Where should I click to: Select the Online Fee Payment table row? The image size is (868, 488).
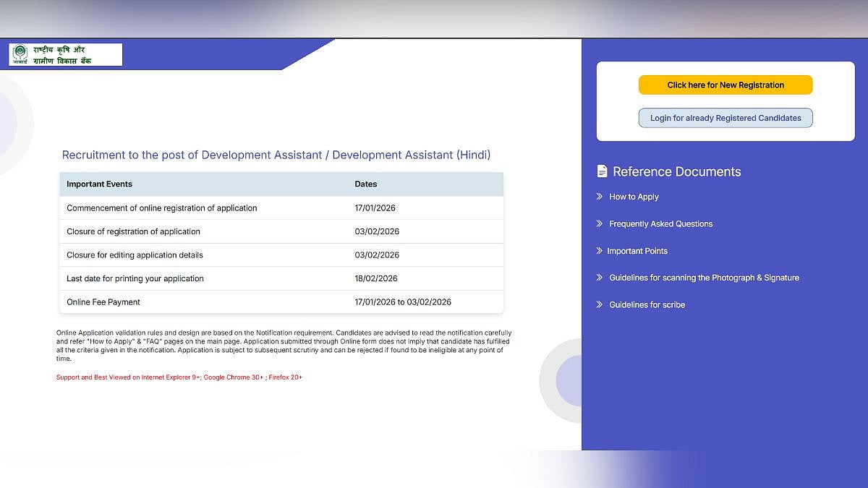tap(281, 301)
